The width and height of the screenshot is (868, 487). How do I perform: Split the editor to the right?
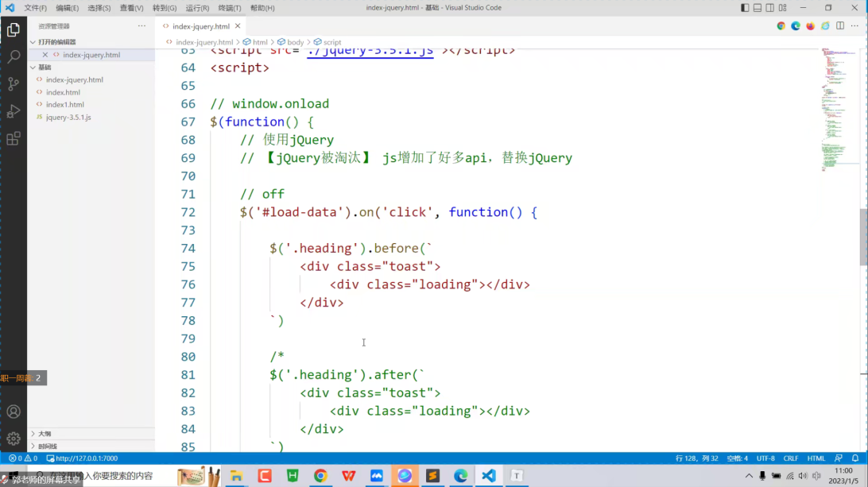point(840,26)
